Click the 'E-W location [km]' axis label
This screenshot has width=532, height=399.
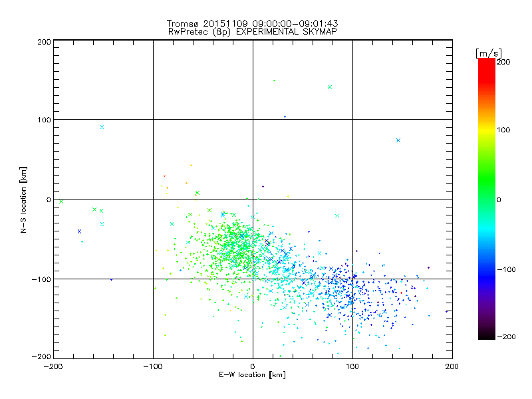click(x=252, y=375)
